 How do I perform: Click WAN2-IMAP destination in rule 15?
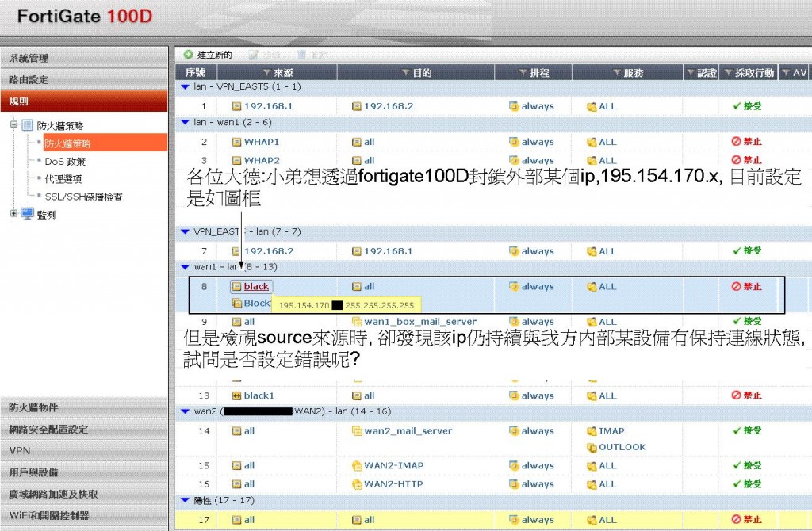(x=393, y=465)
